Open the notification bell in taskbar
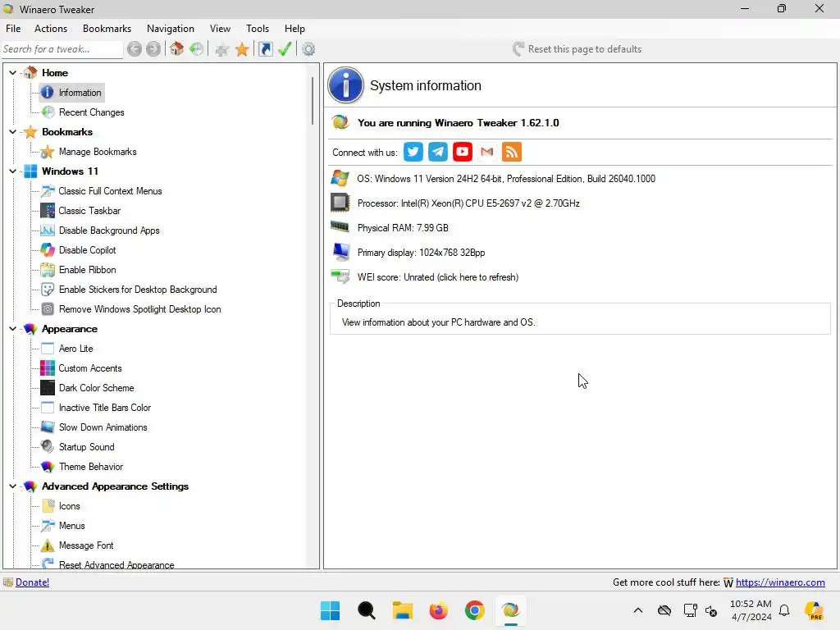The height and width of the screenshot is (630, 840). 784,610
